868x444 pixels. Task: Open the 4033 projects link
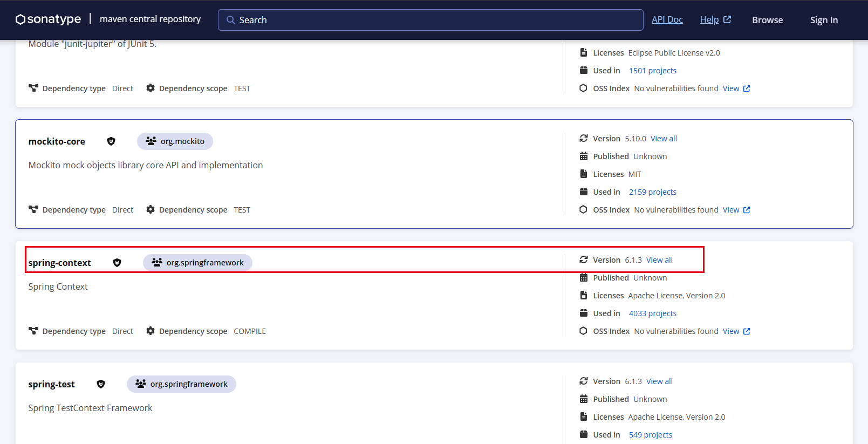(652, 313)
